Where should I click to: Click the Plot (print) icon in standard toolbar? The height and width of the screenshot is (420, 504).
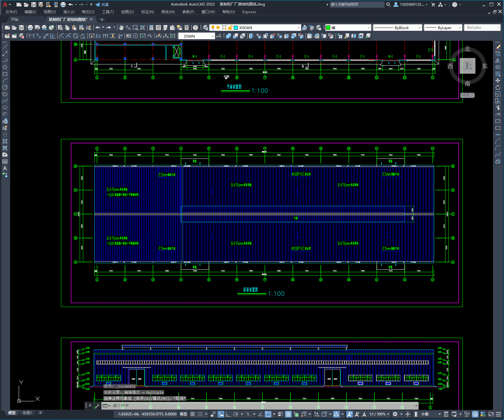pyautogui.click(x=30, y=28)
